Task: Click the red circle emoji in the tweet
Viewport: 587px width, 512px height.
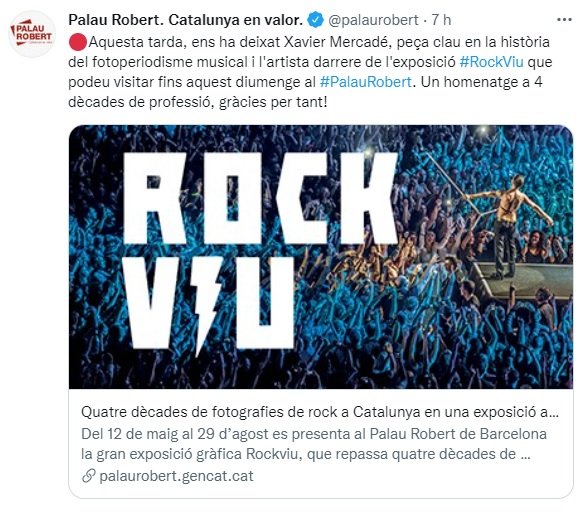Action: tap(78, 42)
